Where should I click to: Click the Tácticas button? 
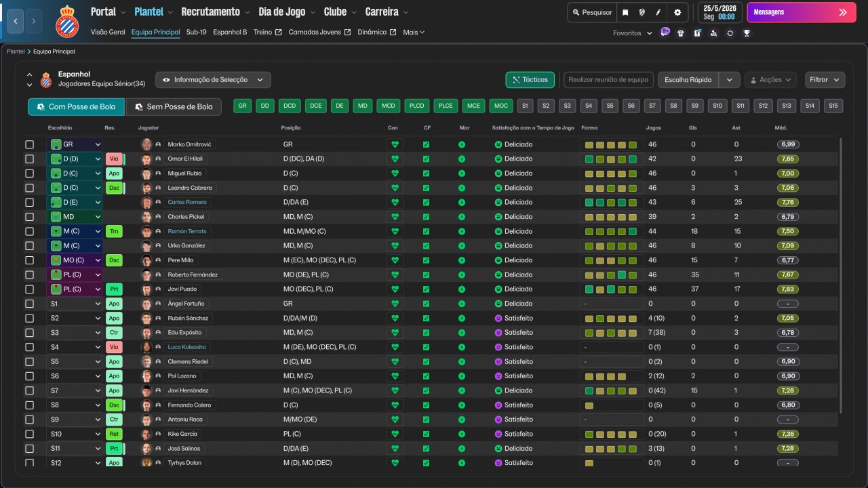point(530,80)
